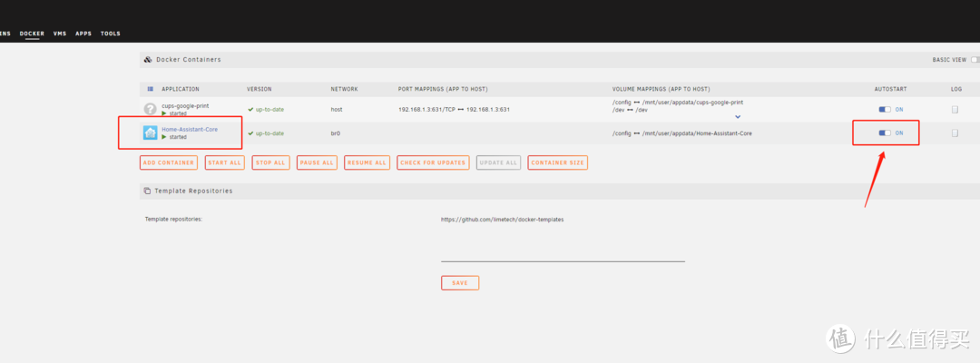This screenshot has width=980, height=363.
Task: Click the Template Repositories section icon
Action: point(147,191)
